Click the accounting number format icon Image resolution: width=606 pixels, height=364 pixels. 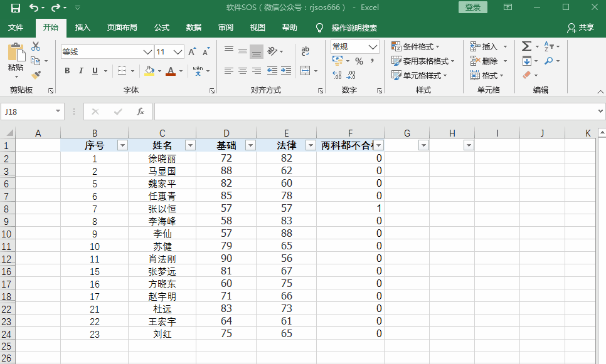click(338, 61)
